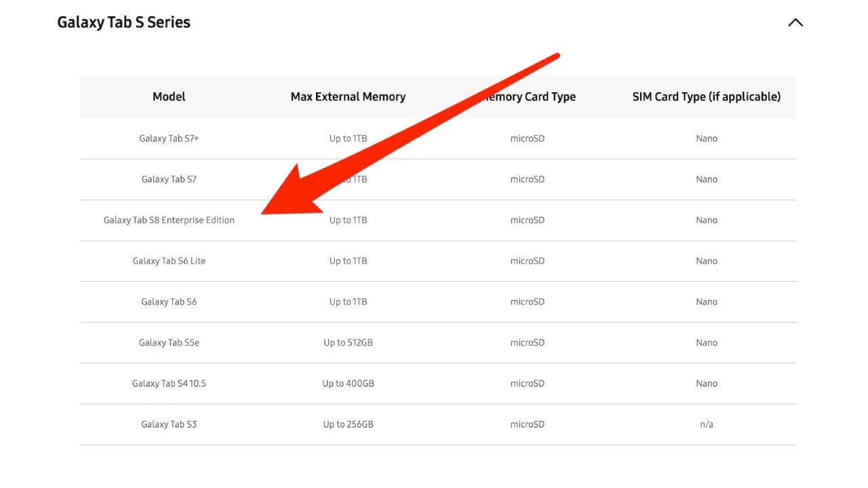
Task: Select Galaxy Tab S8 Enterprise Edition cell
Action: coord(169,220)
